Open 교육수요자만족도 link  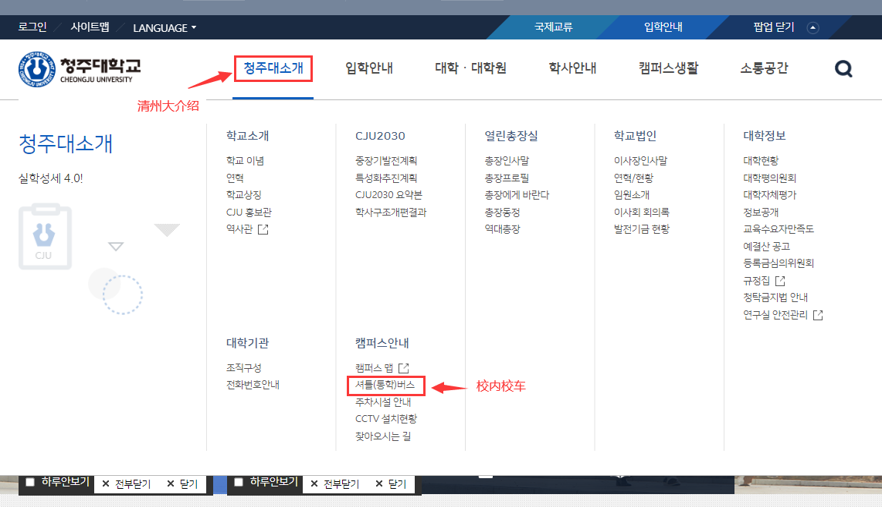779,229
